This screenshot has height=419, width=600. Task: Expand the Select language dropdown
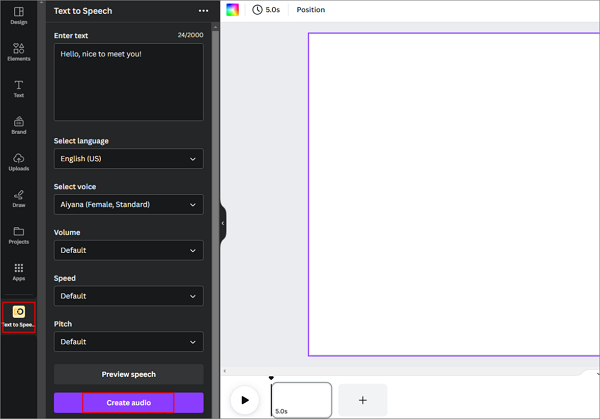(x=129, y=158)
